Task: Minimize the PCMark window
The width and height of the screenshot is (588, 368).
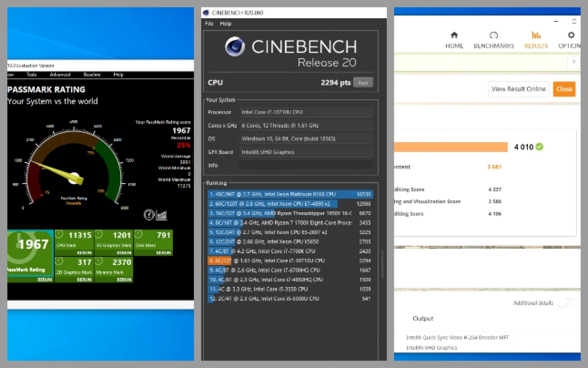Action: 556,22
